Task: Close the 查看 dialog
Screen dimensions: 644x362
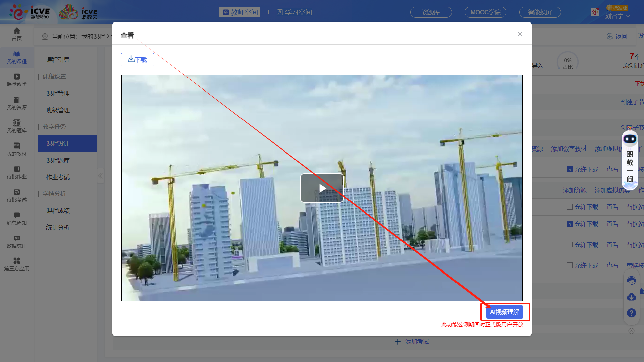Action: [x=520, y=34]
